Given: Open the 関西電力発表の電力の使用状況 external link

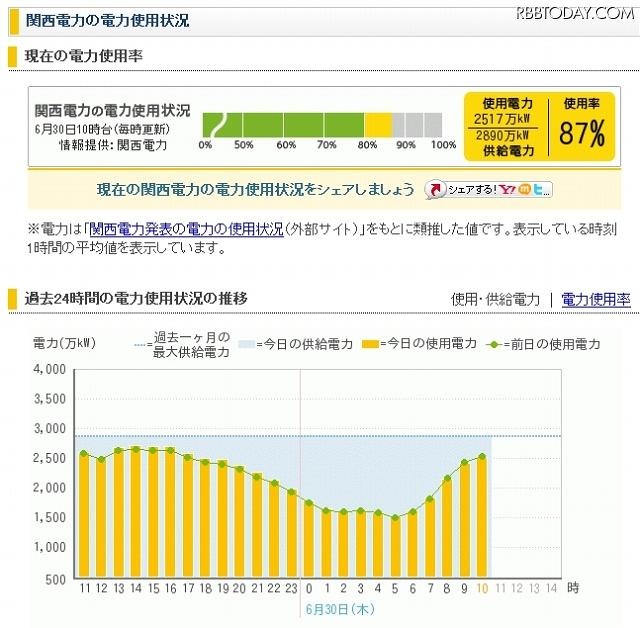Looking at the screenshot, I should tap(186, 229).
